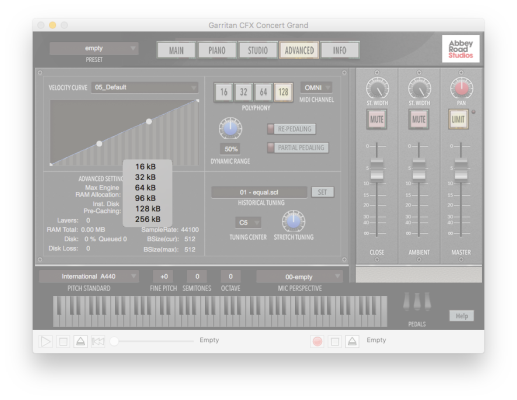The width and height of the screenshot is (517, 400).
Task: Click the eject/load icon in left transport
Action: pyautogui.click(x=80, y=342)
